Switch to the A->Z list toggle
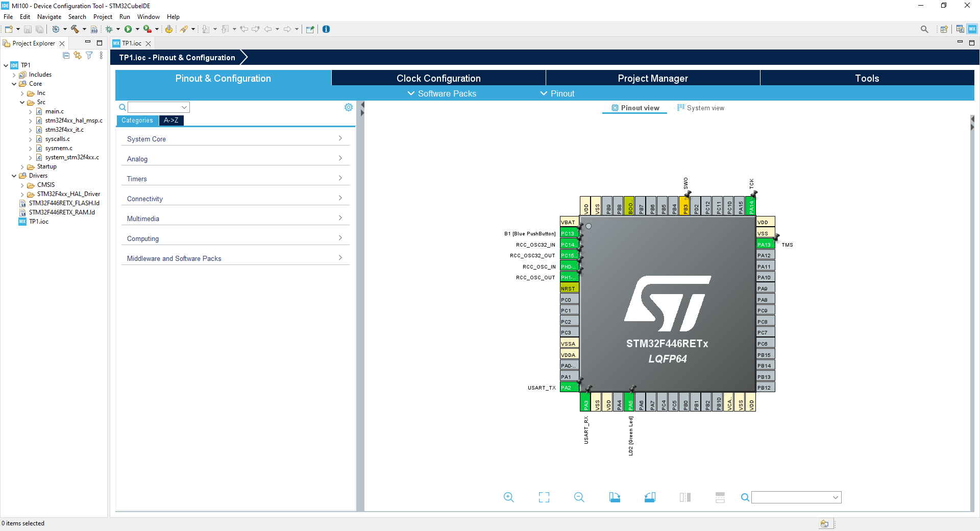The width and height of the screenshot is (980, 531). click(171, 120)
